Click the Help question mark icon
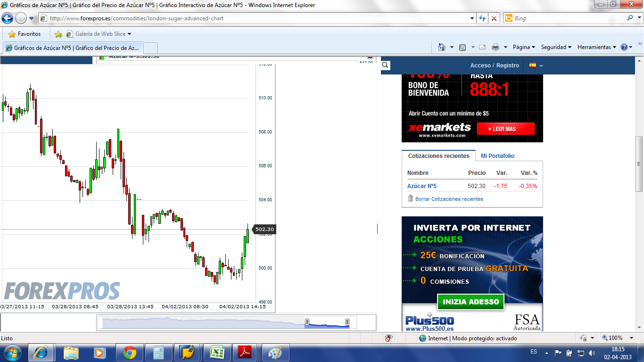This screenshot has height=362, width=644. tap(624, 47)
